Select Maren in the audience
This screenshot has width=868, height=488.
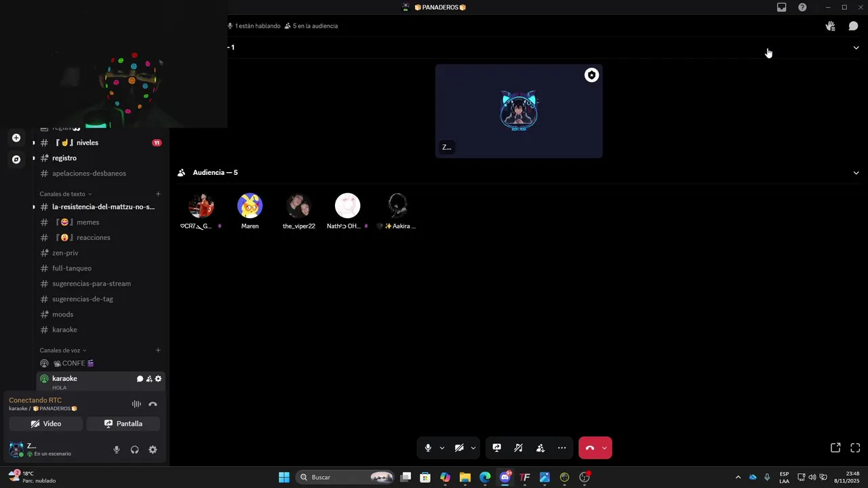click(x=250, y=211)
